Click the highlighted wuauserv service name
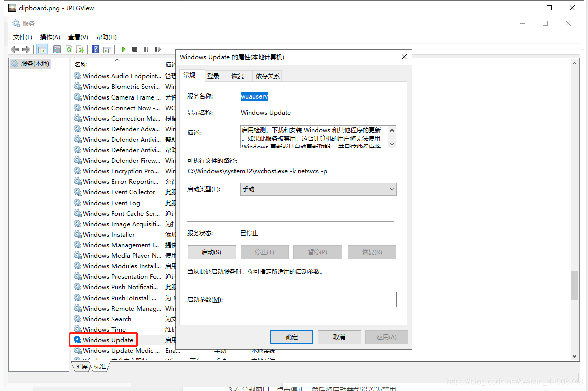Viewport: 588px width, 391px height. click(254, 96)
